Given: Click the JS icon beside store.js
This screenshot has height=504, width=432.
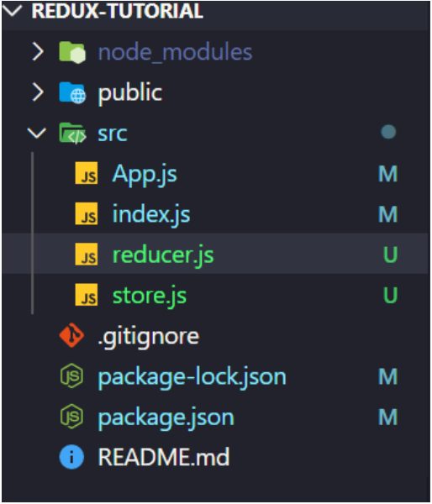Looking at the screenshot, I should click(87, 295).
